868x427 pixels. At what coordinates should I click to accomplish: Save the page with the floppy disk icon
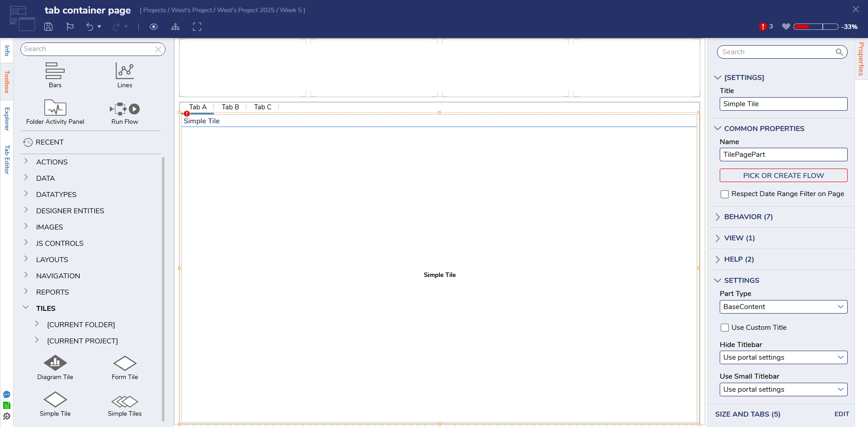pos(48,27)
